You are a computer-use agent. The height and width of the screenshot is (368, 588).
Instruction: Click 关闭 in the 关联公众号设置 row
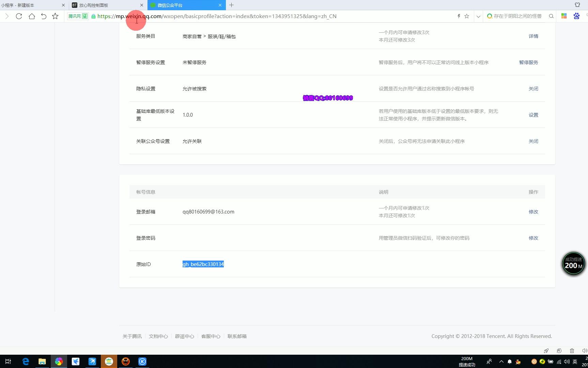533,141
